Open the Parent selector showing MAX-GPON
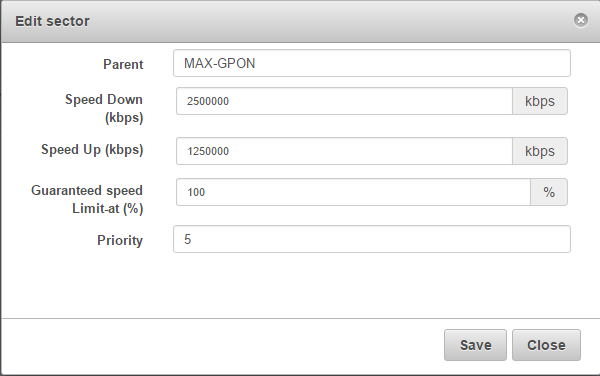Screen dimensions: 600x376 click(372, 63)
